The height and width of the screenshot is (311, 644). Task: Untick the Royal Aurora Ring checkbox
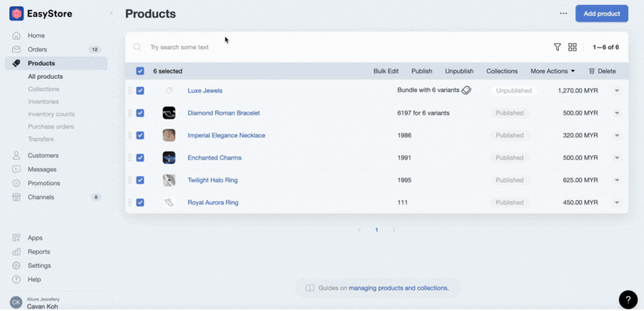(x=140, y=203)
